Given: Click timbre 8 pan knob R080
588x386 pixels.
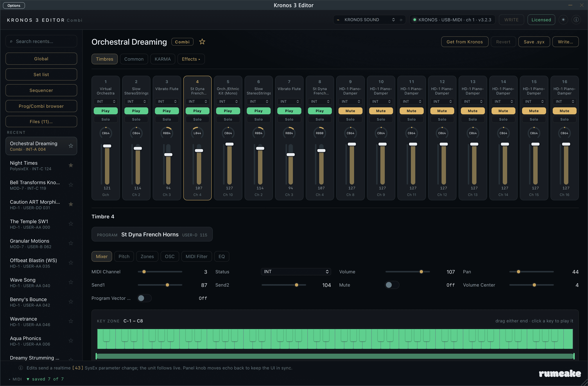Looking at the screenshot, I should pyautogui.click(x=320, y=133).
